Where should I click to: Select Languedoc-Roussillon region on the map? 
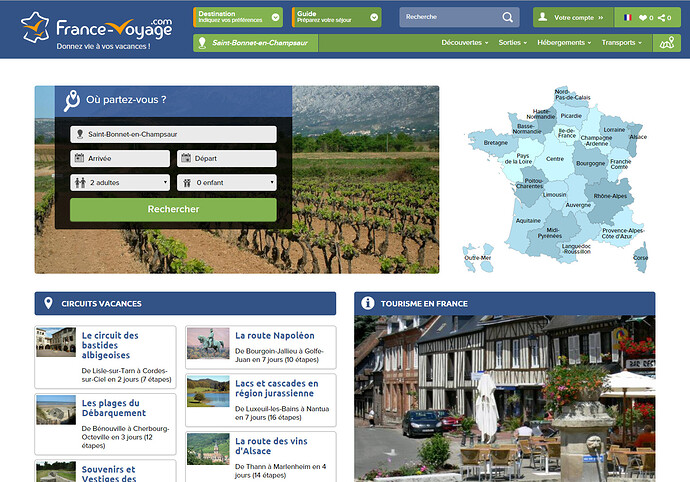coord(577,249)
